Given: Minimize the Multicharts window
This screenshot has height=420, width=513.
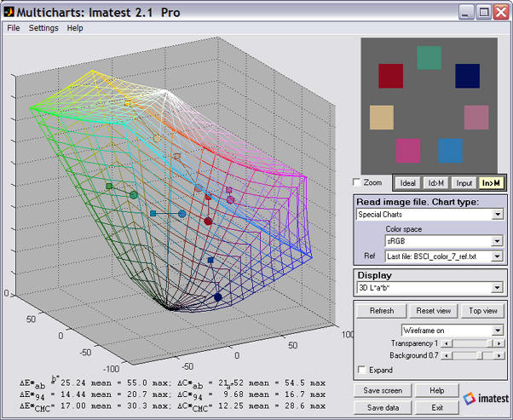Looking at the screenshot, I should pyautogui.click(x=466, y=13).
